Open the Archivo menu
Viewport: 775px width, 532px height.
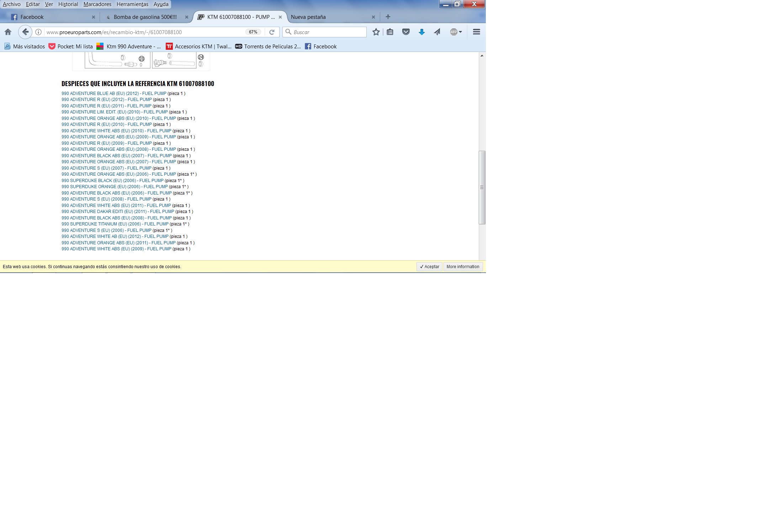click(x=11, y=4)
